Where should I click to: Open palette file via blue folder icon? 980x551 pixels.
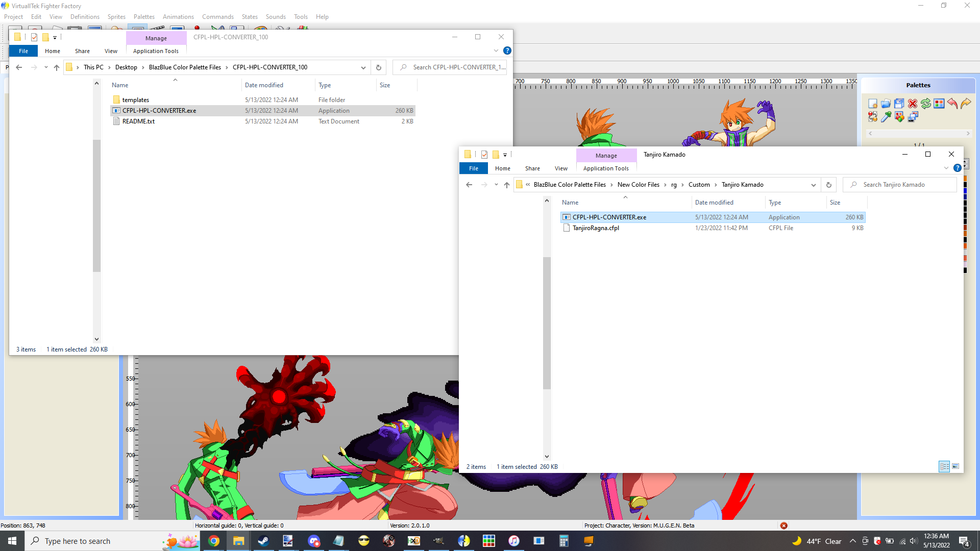(886, 104)
